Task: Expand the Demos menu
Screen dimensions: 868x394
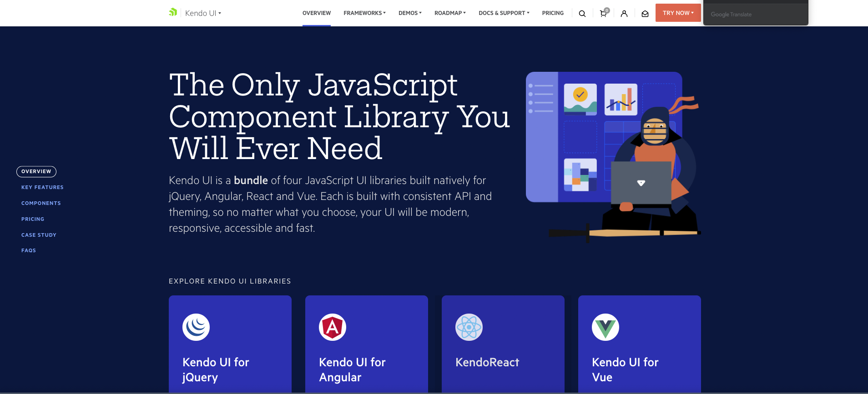Action: pos(410,13)
